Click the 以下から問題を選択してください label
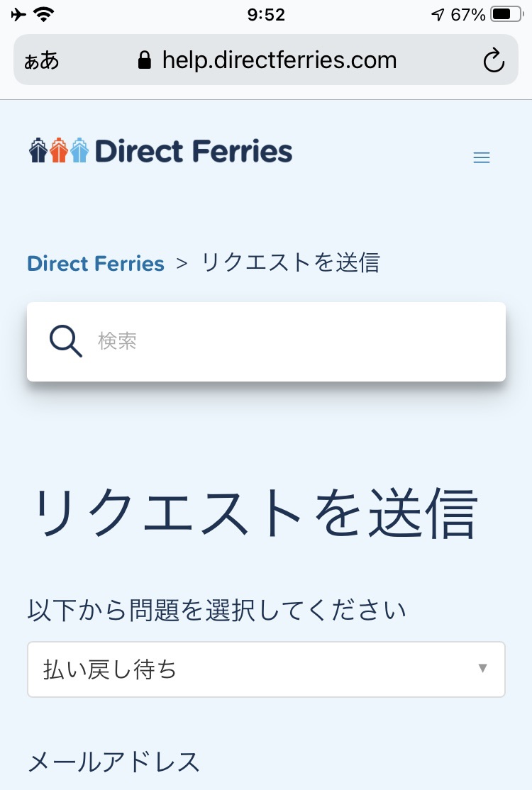The height and width of the screenshot is (790, 532). pyautogui.click(x=216, y=610)
